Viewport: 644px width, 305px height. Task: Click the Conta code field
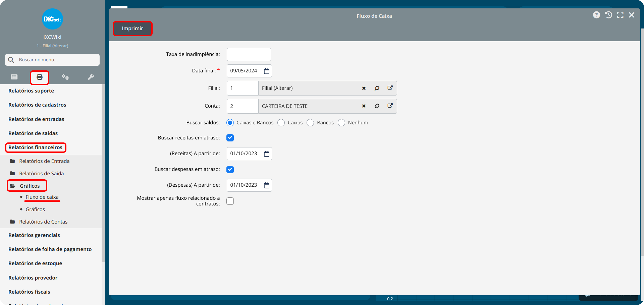(243, 106)
